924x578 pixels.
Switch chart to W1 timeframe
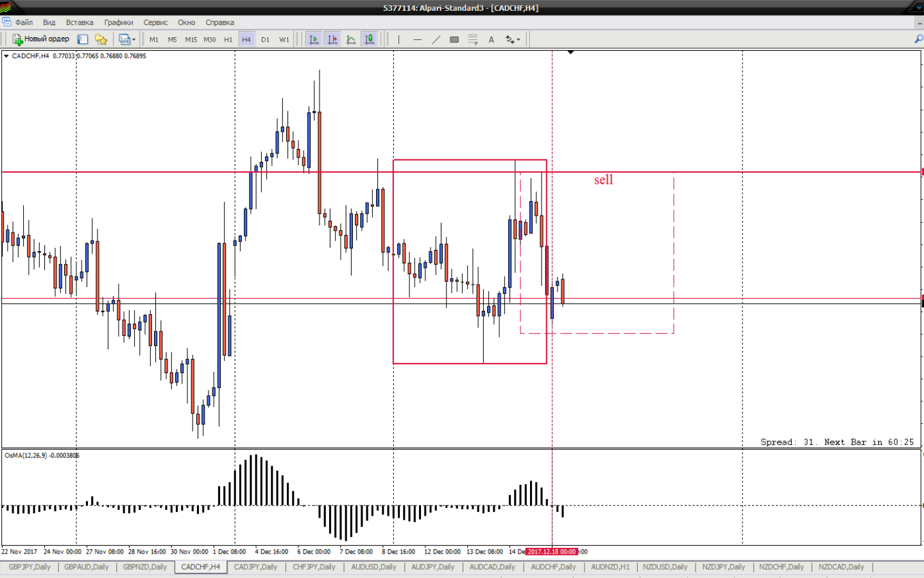(x=284, y=40)
